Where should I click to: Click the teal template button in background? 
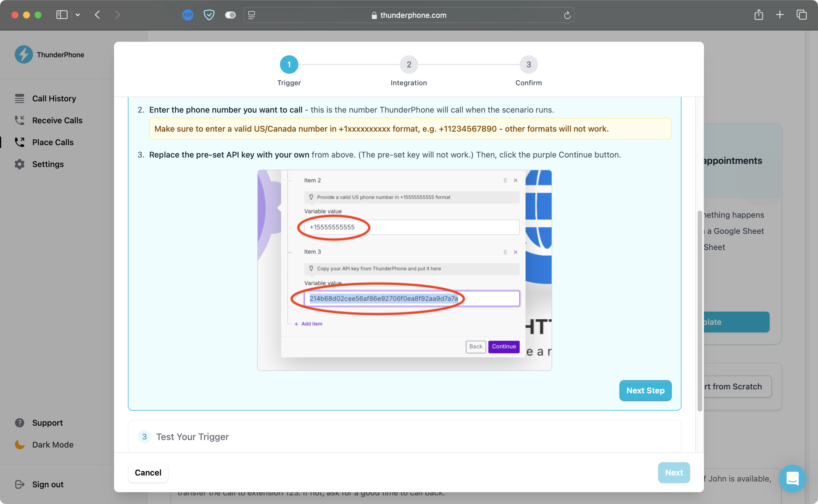tap(736, 322)
